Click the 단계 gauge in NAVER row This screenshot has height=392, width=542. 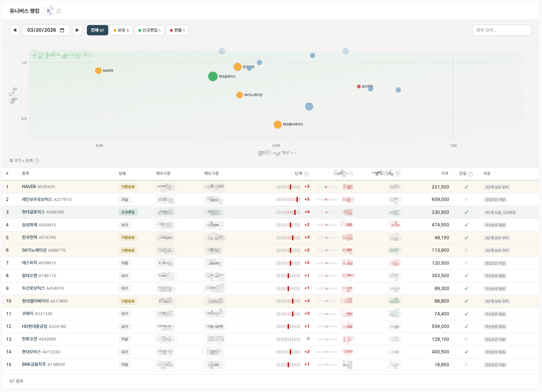click(288, 187)
